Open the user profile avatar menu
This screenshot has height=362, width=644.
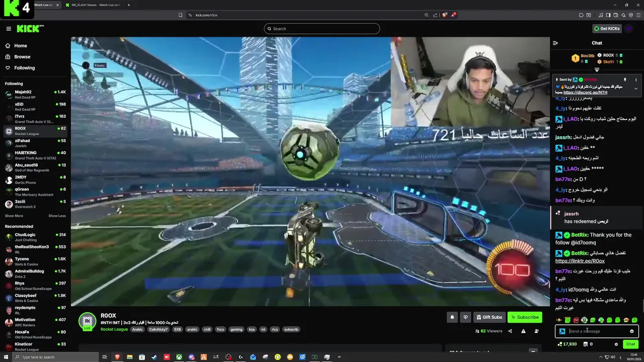click(629, 29)
